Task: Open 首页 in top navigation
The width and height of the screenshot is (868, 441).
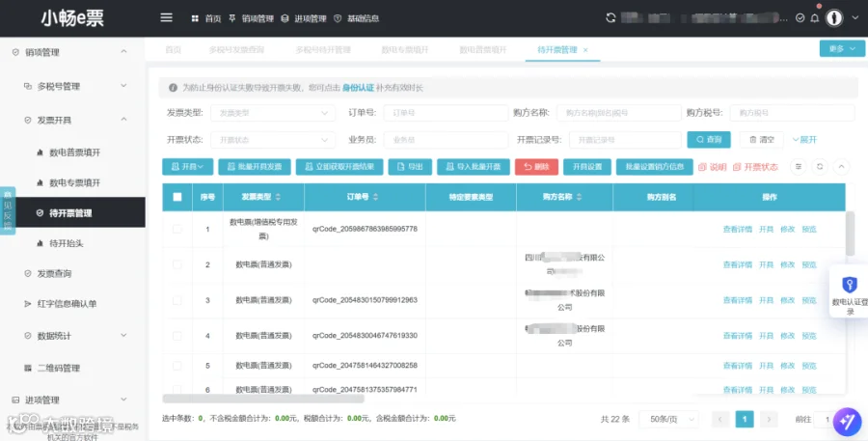Action: click(206, 18)
